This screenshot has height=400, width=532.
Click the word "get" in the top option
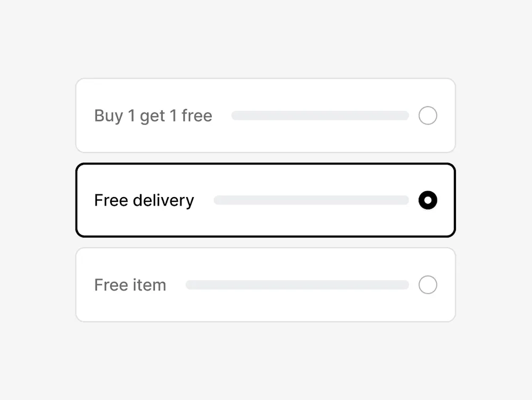coord(152,117)
